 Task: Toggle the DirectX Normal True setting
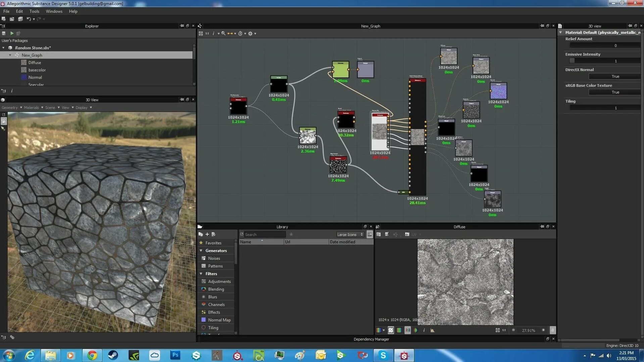click(x=615, y=76)
